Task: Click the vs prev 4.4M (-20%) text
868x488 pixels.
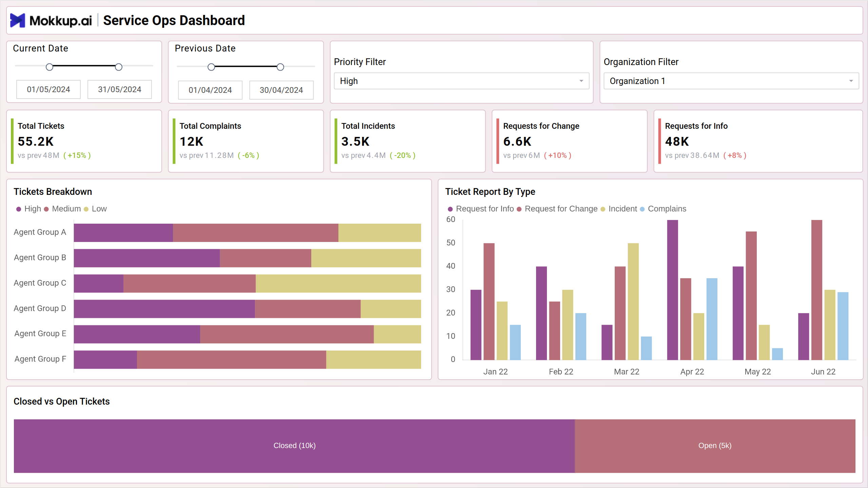Action: tap(378, 156)
